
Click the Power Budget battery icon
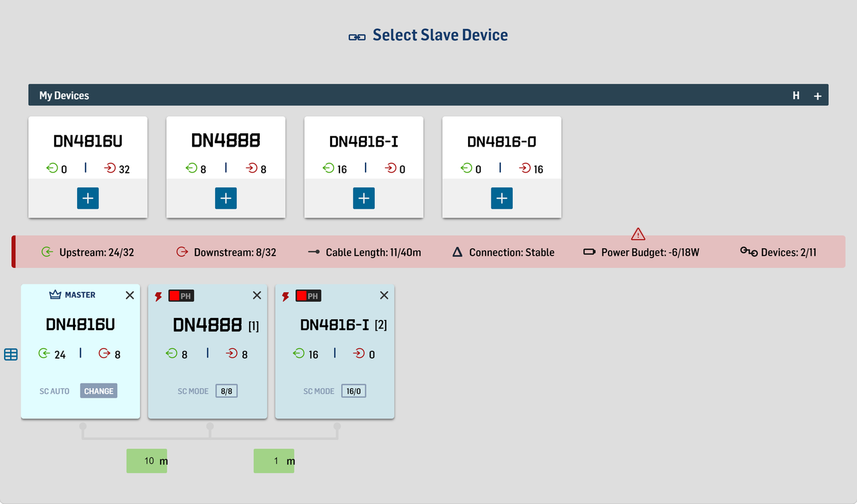tap(589, 252)
